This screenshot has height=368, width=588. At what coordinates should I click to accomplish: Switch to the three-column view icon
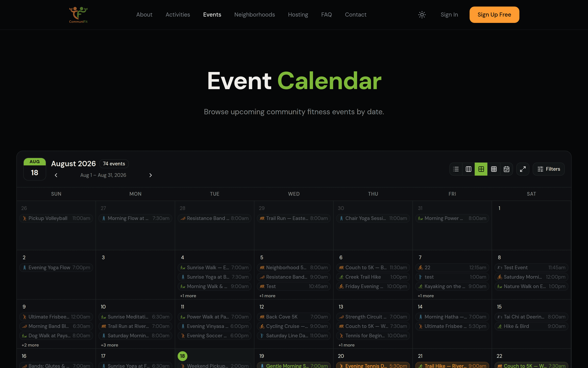(x=468, y=169)
